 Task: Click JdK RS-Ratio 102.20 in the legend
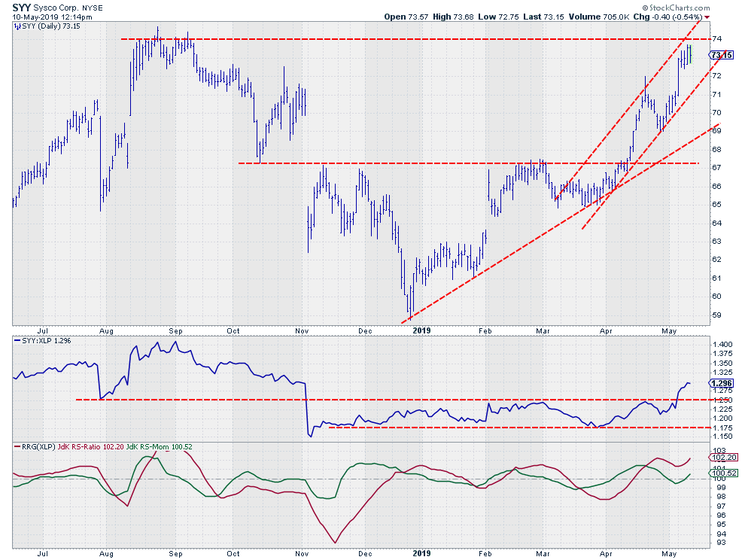pos(91,447)
